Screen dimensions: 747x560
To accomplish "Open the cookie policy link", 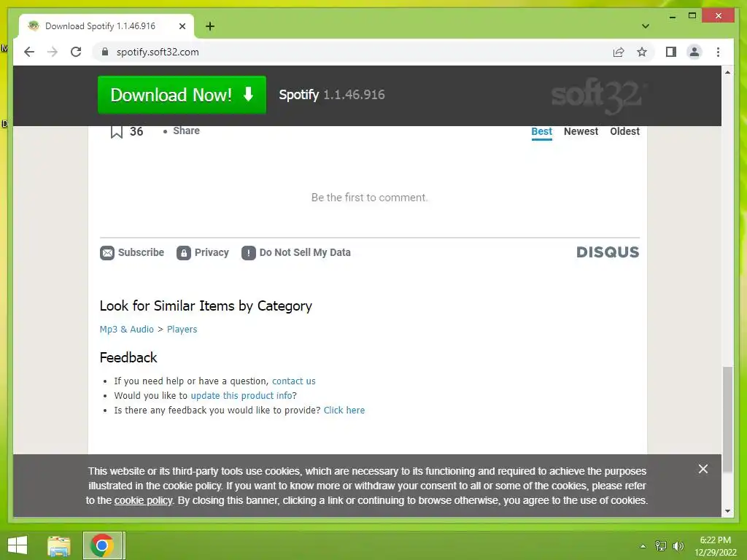I will (x=143, y=500).
